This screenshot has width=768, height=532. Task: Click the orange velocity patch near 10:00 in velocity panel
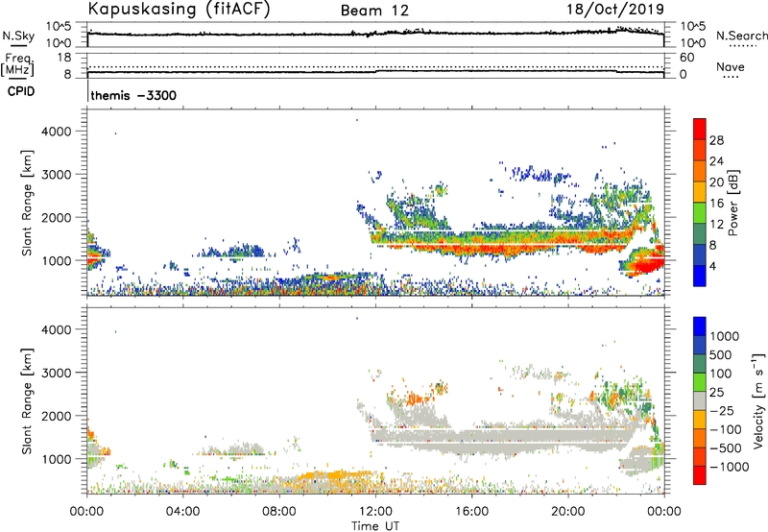pyautogui.click(x=333, y=475)
